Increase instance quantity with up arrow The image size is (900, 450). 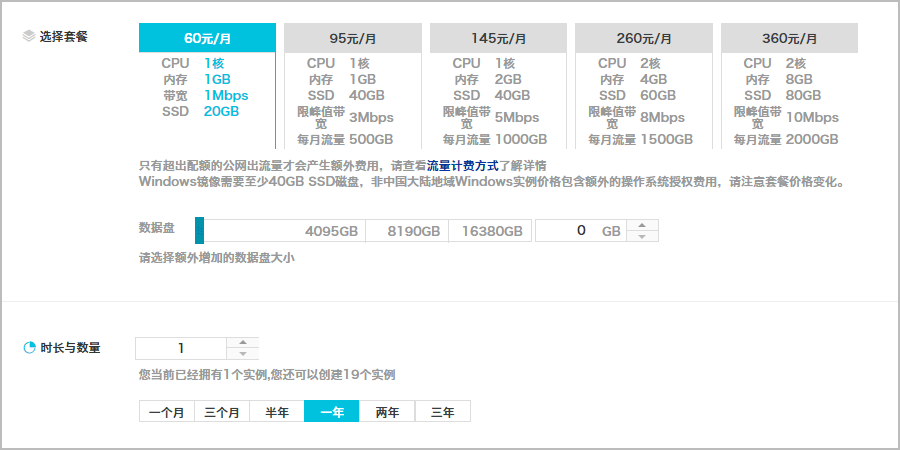click(x=242, y=343)
